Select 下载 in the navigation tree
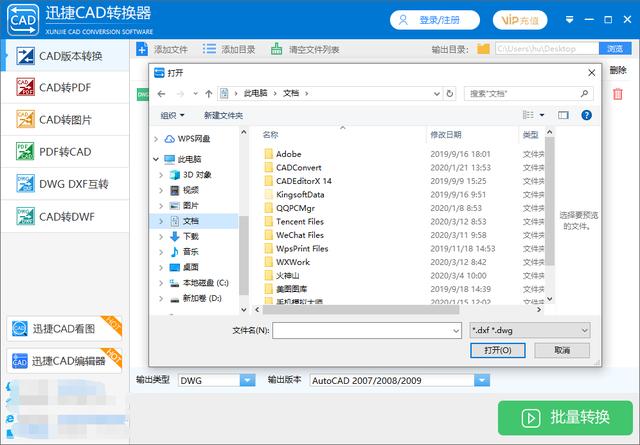 [191, 236]
